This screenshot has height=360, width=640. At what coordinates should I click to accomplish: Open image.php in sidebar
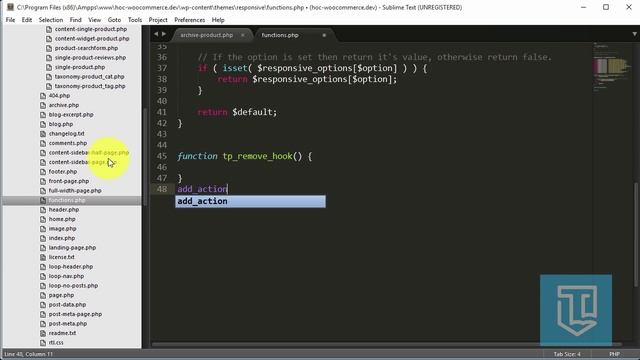[x=62, y=229]
